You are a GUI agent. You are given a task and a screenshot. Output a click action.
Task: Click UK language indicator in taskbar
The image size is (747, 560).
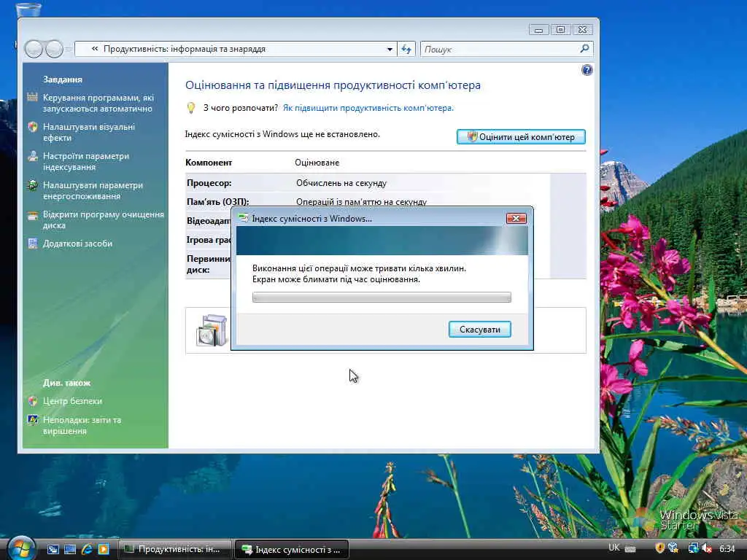tap(614, 548)
